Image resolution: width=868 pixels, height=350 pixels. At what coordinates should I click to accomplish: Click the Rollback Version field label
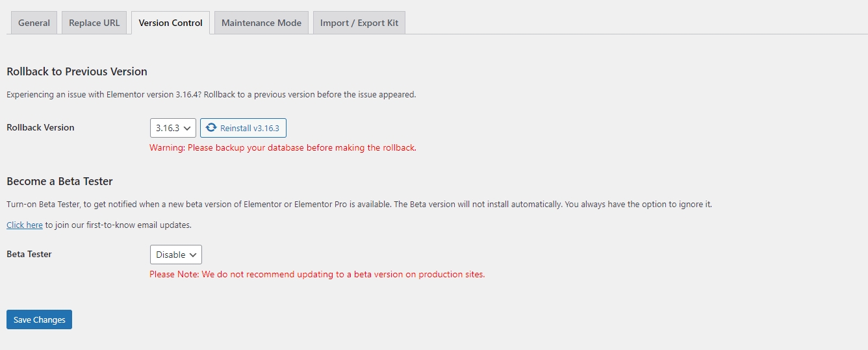pyautogui.click(x=40, y=127)
